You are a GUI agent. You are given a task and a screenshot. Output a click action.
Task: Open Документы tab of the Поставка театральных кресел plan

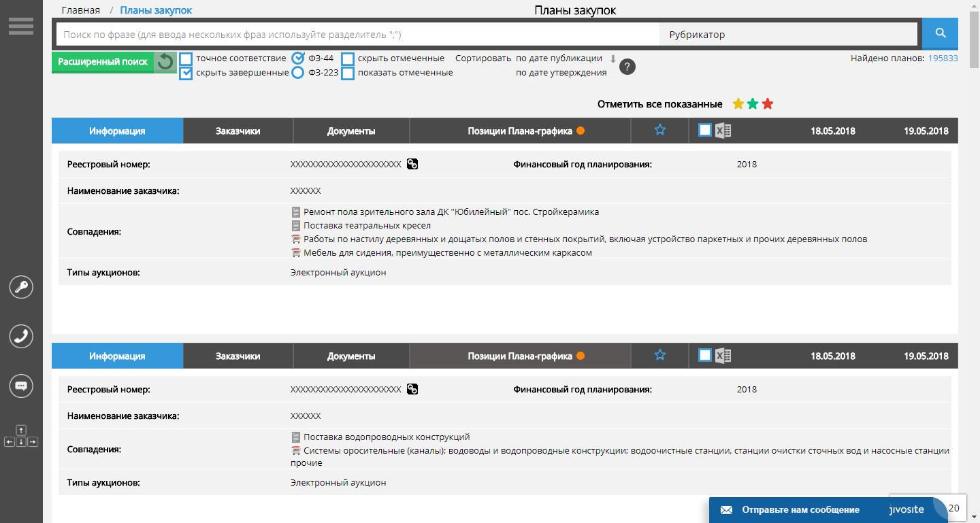click(351, 131)
